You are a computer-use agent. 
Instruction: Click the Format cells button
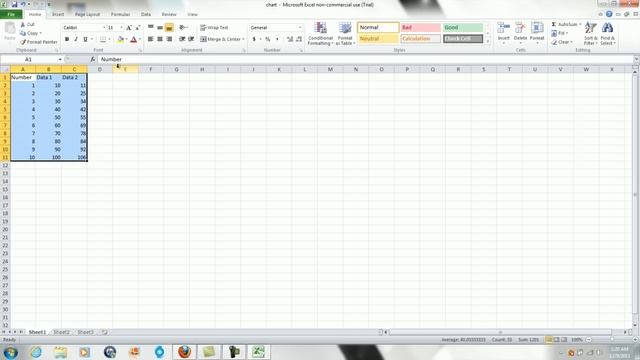pyautogui.click(x=537, y=33)
